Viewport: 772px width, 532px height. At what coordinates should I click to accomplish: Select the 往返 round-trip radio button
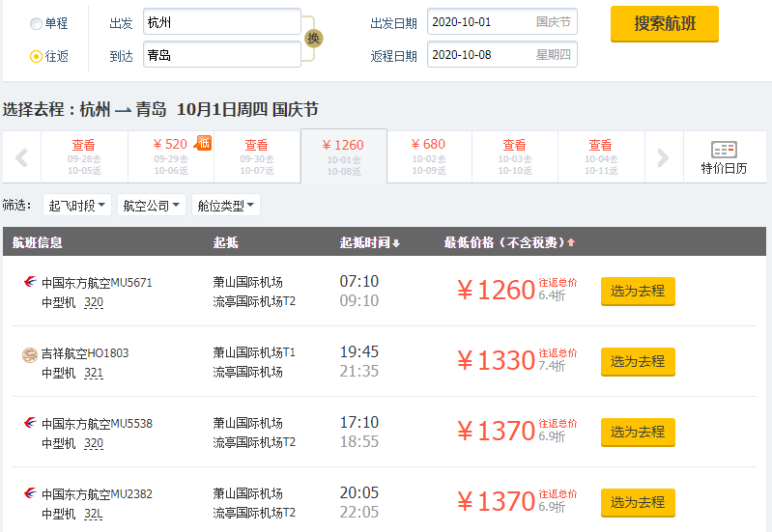click(36, 56)
